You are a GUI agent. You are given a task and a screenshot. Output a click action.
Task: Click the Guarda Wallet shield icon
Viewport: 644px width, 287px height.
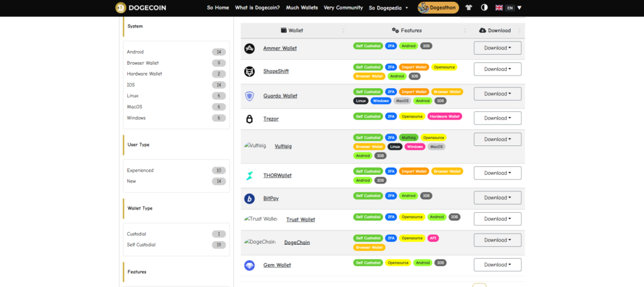249,96
